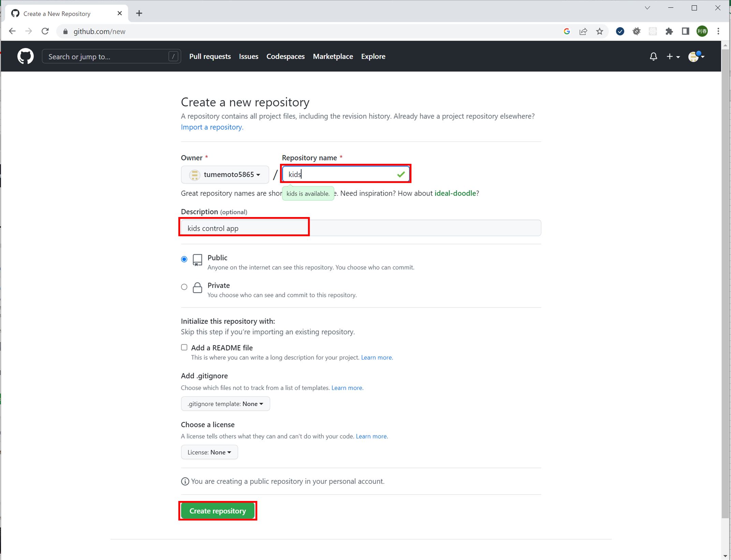
Task: Follow the Import a repository link
Action: [211, 127]
